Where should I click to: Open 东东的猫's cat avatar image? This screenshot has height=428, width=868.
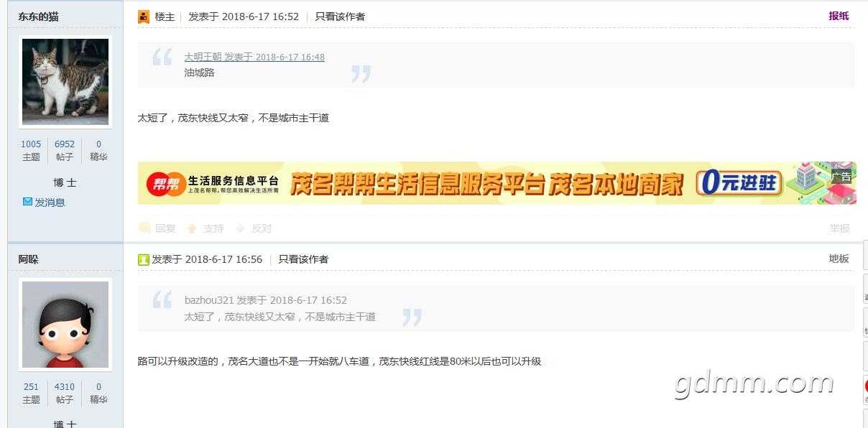[65, 82]
